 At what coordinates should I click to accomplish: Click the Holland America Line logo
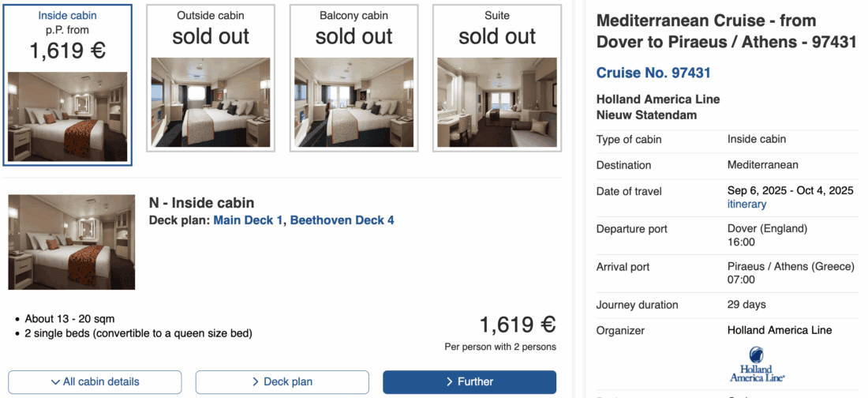click(x=757, y=363)
